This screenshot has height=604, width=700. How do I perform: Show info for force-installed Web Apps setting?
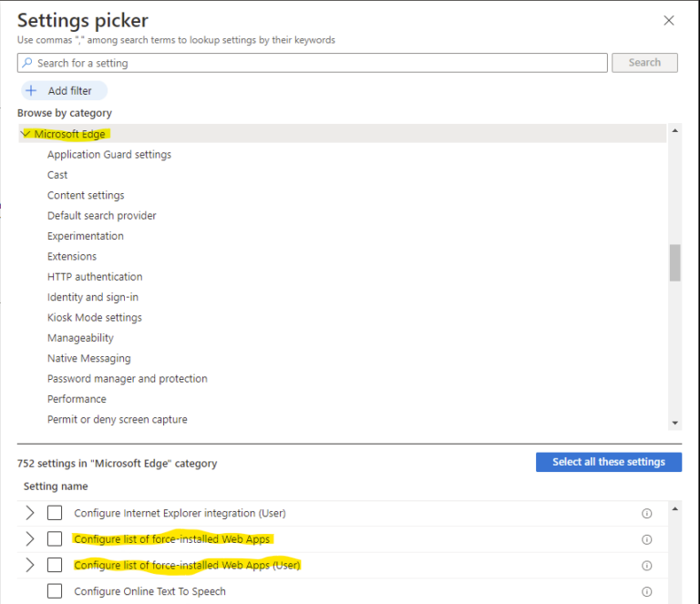click(x=646, y=539)
